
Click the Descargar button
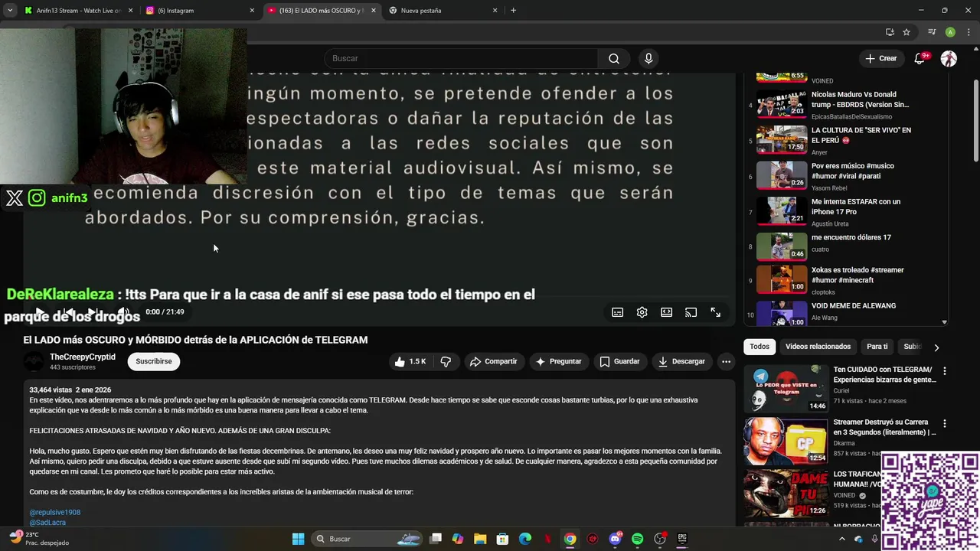681,361
